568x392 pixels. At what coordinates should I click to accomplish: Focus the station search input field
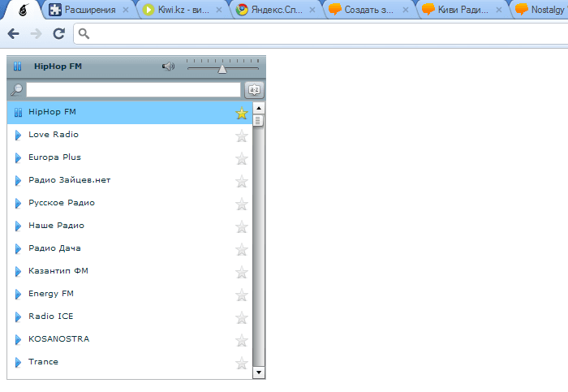pyautogui.click(x=133, y=89)
